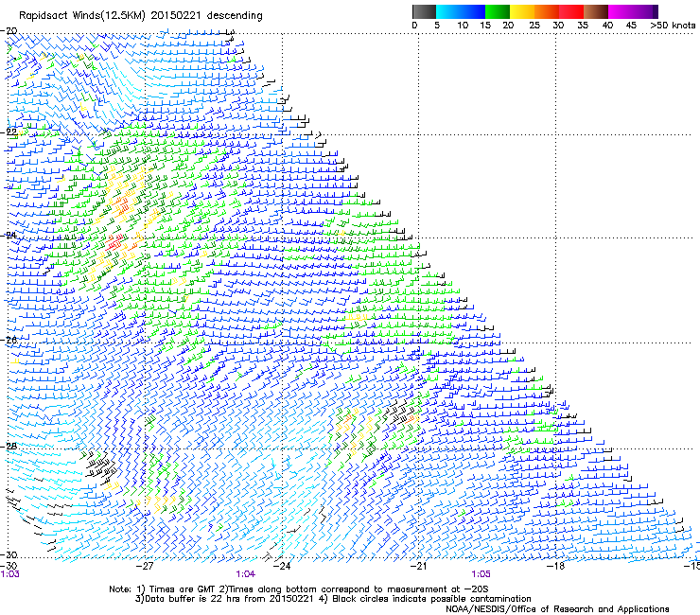
Task: Pick the red 30–35 knots legend segment
Action: pos(571,11)
